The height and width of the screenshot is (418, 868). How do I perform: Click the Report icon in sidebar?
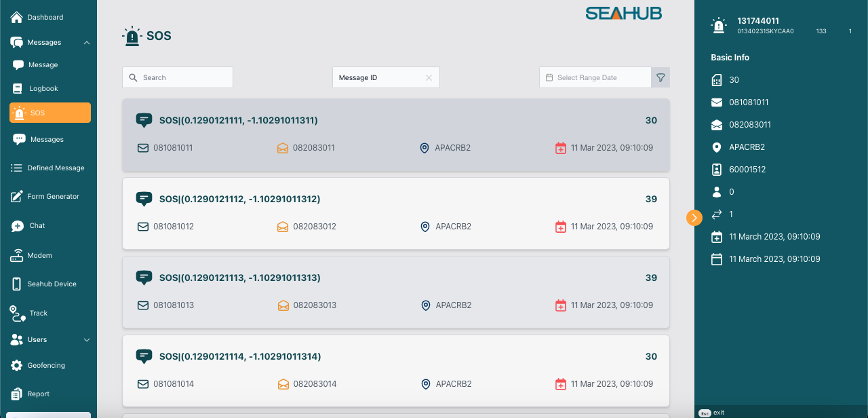(17, 394)
